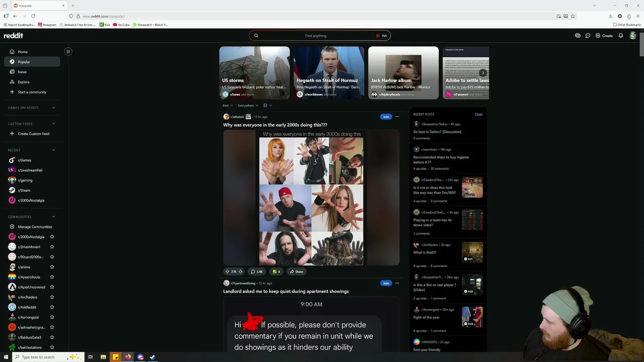The image size is (644, 362).
Task: Collapse the left navigation sidebar
Action: [x=68, y=51]
